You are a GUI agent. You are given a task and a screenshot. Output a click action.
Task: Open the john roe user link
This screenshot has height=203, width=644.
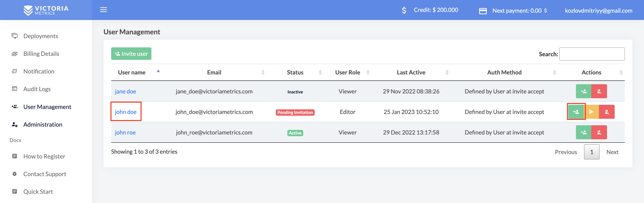[125, 132]
